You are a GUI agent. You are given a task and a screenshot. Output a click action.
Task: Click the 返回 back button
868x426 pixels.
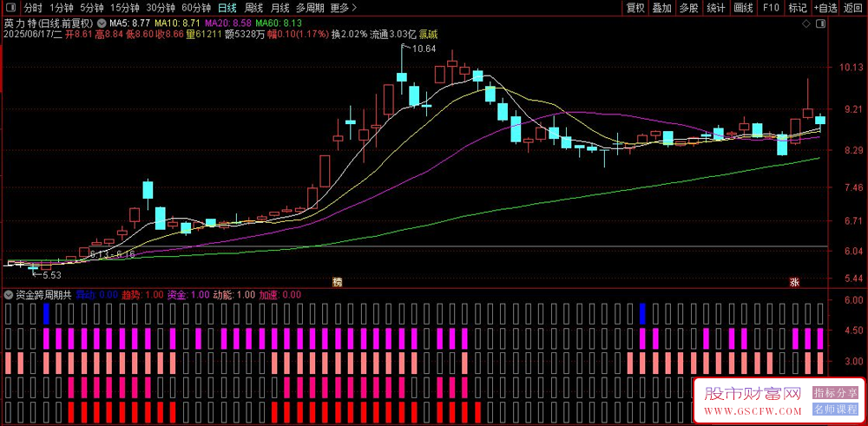pos(853,8)
